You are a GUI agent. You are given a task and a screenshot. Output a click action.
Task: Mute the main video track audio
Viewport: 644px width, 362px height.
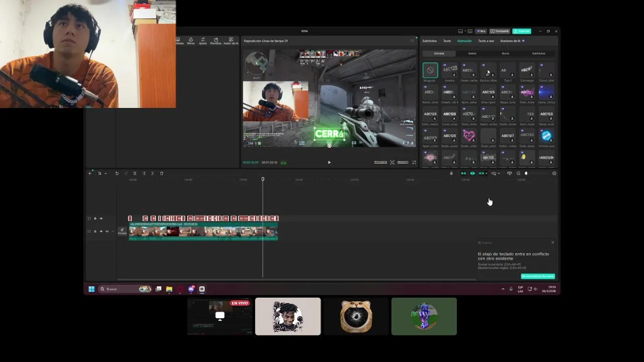107,231
